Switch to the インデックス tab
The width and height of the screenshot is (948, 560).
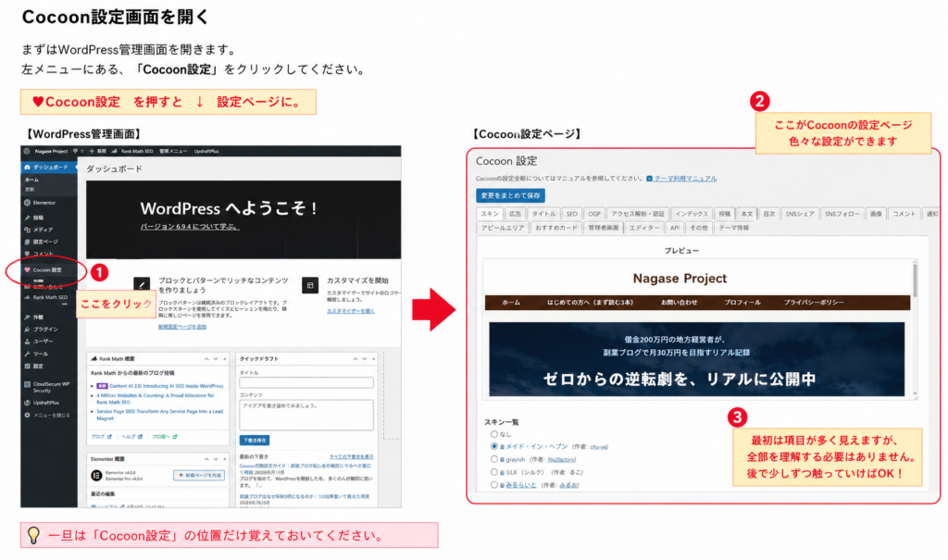click(x=692, y=214)
